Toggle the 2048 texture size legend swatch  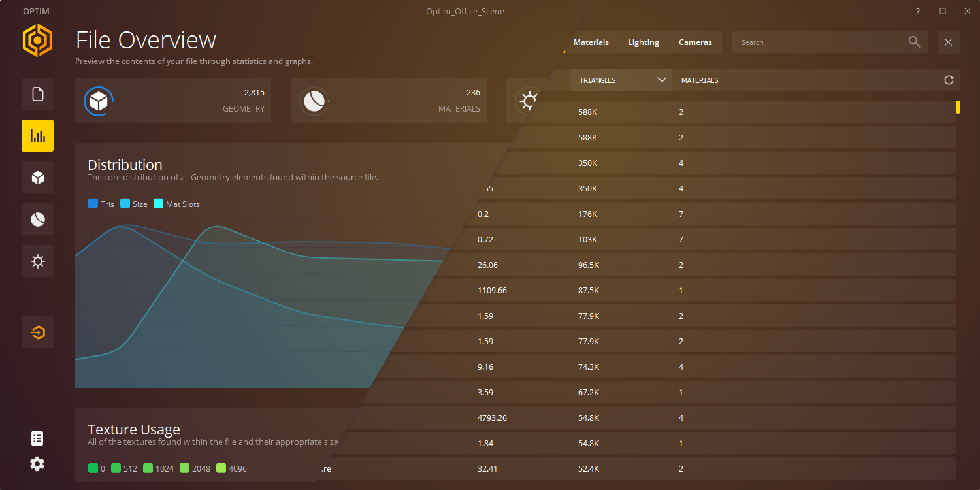coord(184,468)
